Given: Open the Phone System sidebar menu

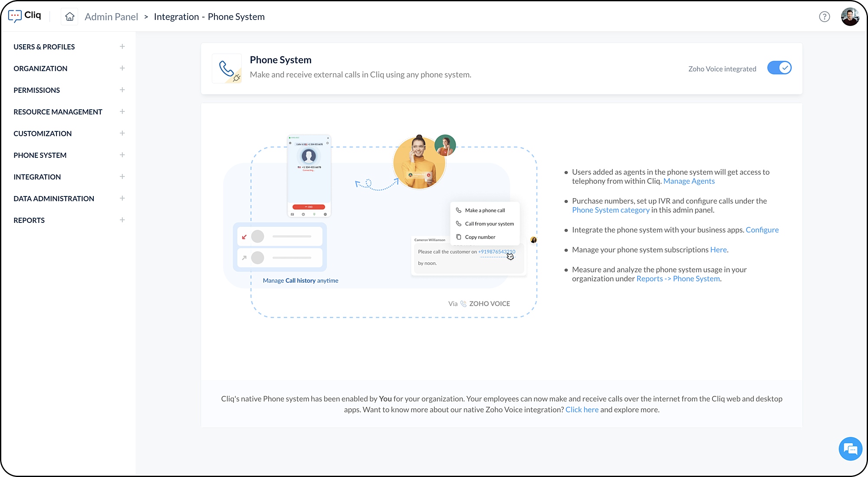Looking at the screenshot, I should tap(40, 155).
